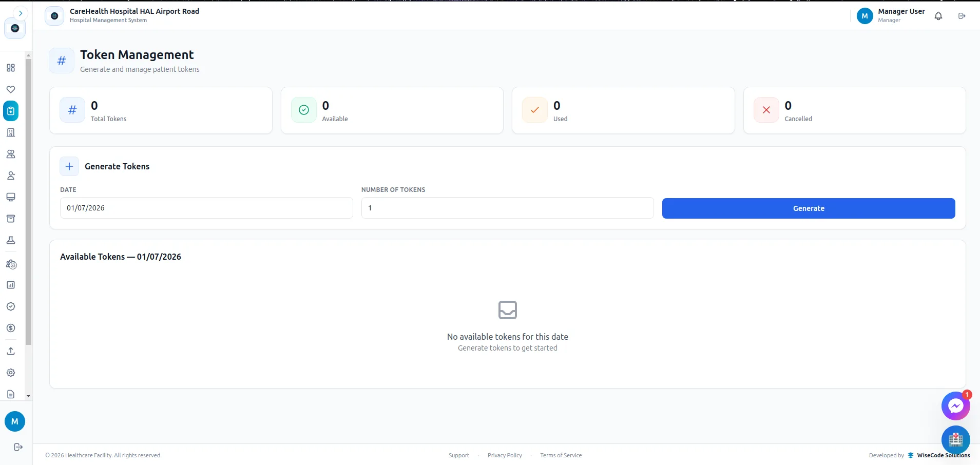980x465 pixels.
Task: Click the empty inbox tray icon
Action: click(508, 310)
